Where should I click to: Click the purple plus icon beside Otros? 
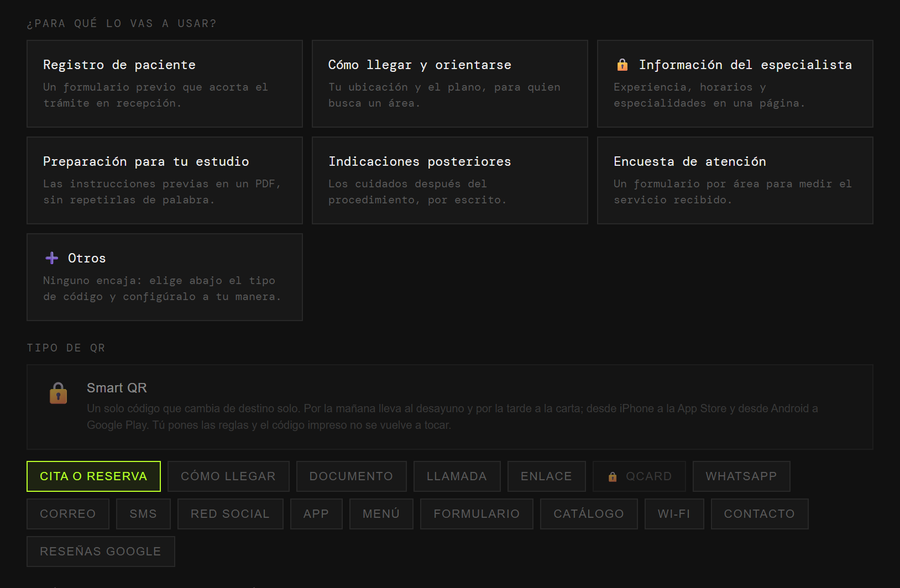click(x=52, y=258)
